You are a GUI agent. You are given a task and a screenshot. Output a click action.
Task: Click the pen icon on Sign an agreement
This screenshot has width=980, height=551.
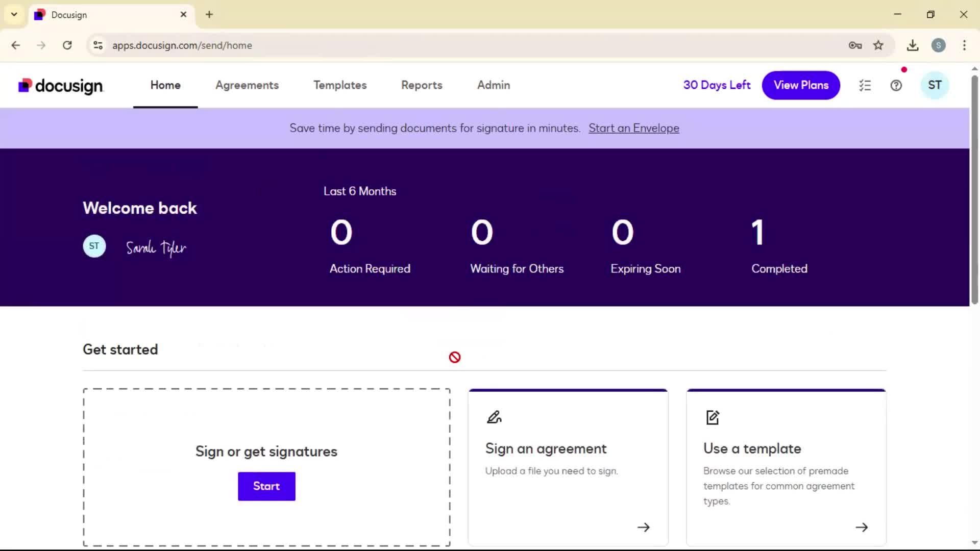coord(494,417)
